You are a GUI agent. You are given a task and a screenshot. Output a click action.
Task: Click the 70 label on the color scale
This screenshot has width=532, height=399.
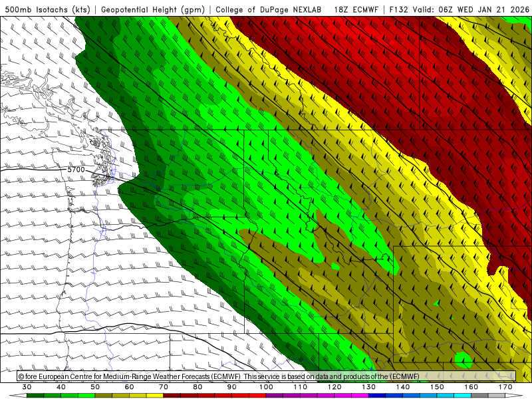click(164, 387)
